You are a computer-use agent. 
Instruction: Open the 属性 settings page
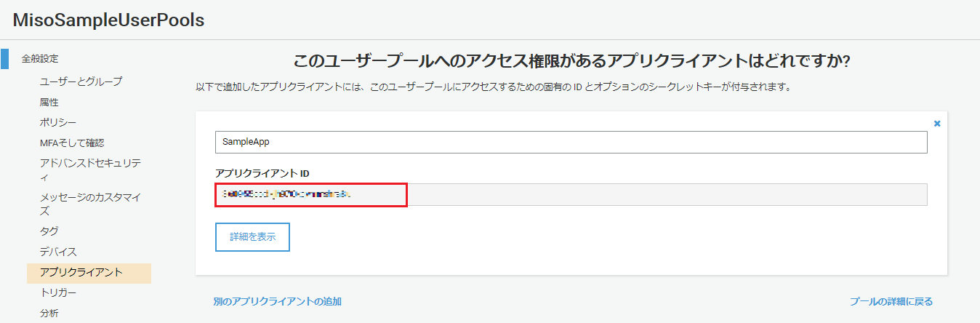point(49,102)
